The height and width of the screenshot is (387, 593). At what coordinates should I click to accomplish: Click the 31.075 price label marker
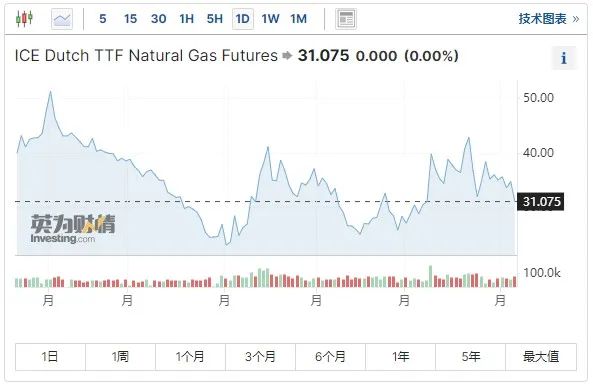tap(541, 202)
